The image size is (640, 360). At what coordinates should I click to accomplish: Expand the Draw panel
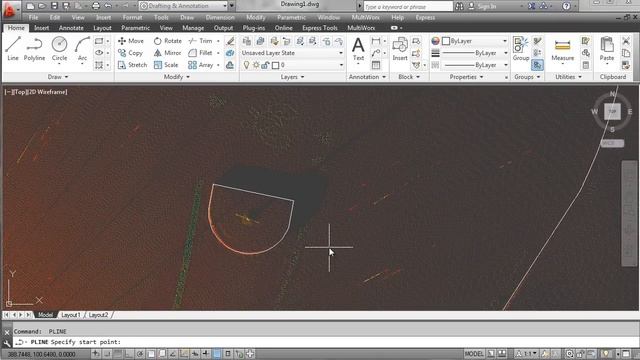[58, 77]
